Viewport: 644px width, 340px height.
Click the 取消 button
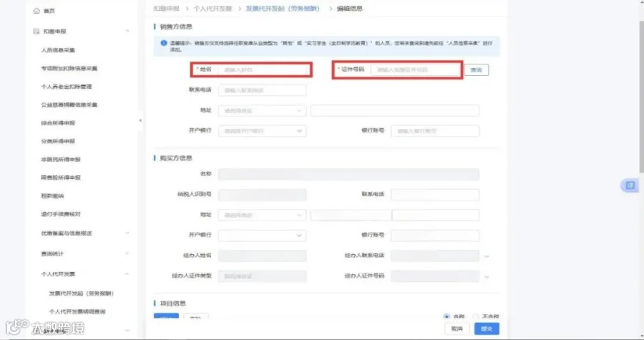pos(457,329)
